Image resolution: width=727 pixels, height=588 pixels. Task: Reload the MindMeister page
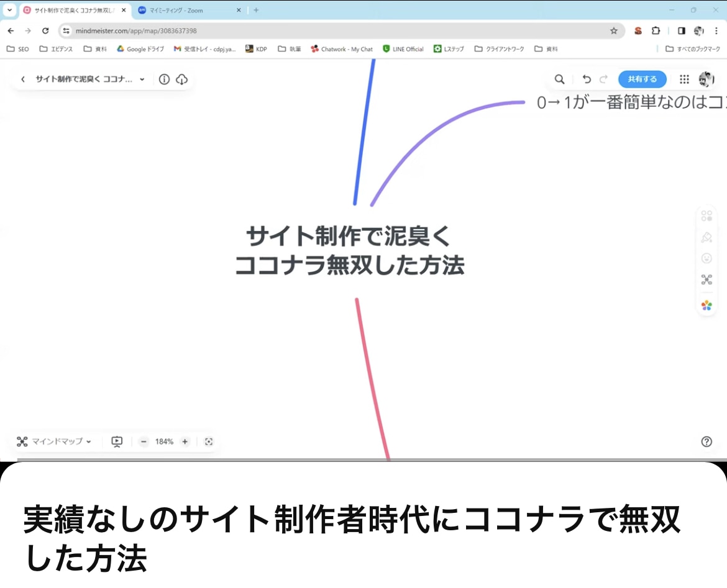[x=45, y=30]
